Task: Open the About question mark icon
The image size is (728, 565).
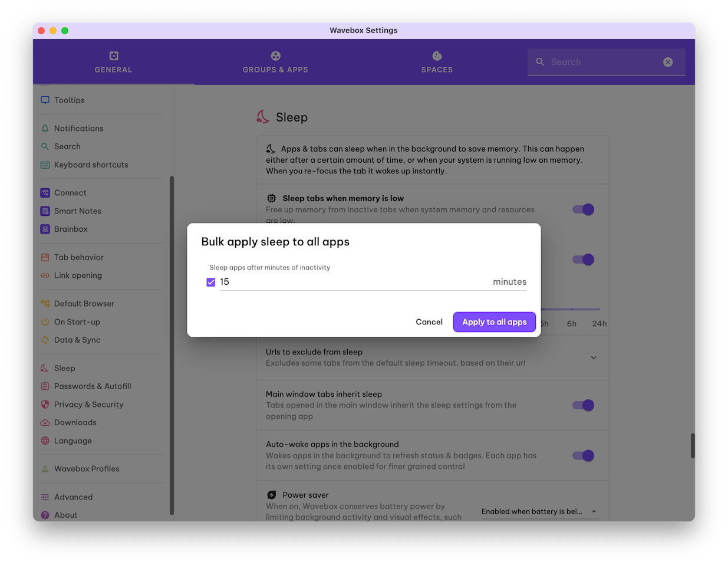Action: click(45, 515)
